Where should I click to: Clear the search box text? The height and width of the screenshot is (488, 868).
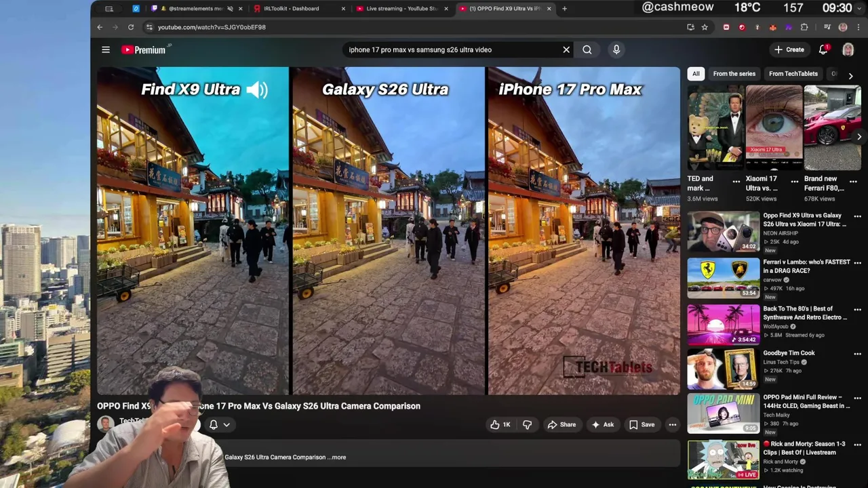point(566,49)
